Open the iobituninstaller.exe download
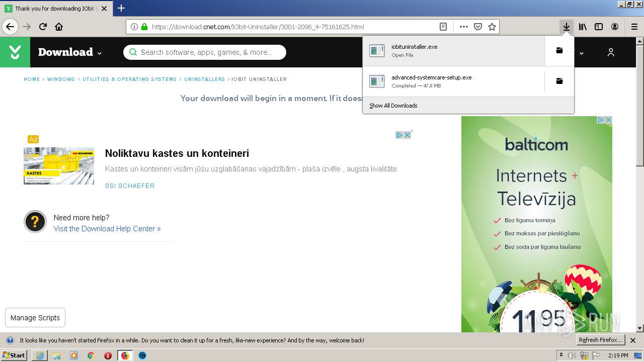The width and height of the screenshot is (644, 362). (453, 50)
